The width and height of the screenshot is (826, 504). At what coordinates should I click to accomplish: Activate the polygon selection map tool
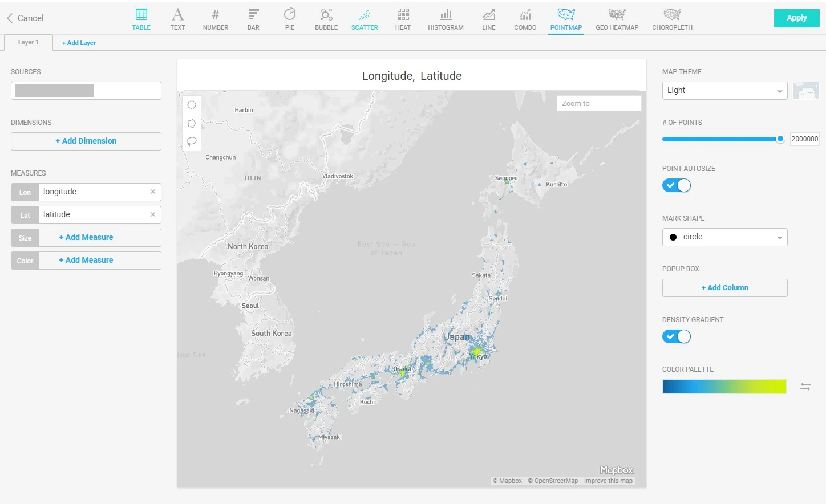click(192, 123)
